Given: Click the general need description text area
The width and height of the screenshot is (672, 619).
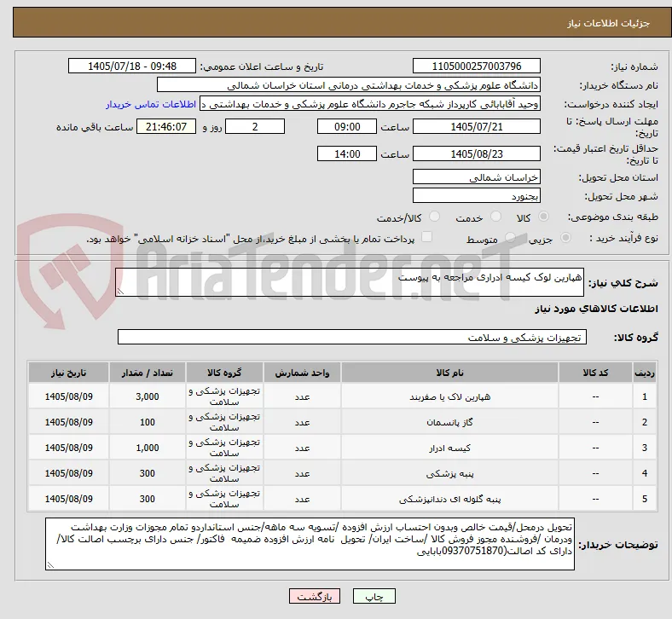Looking at the screenshot, I should 350,282.
